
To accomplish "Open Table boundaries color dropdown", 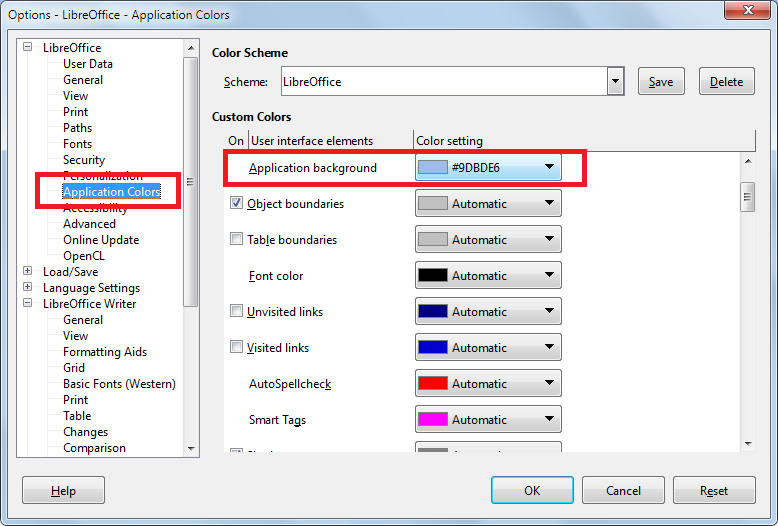I will pyautogui.click(x=488, y=239).
